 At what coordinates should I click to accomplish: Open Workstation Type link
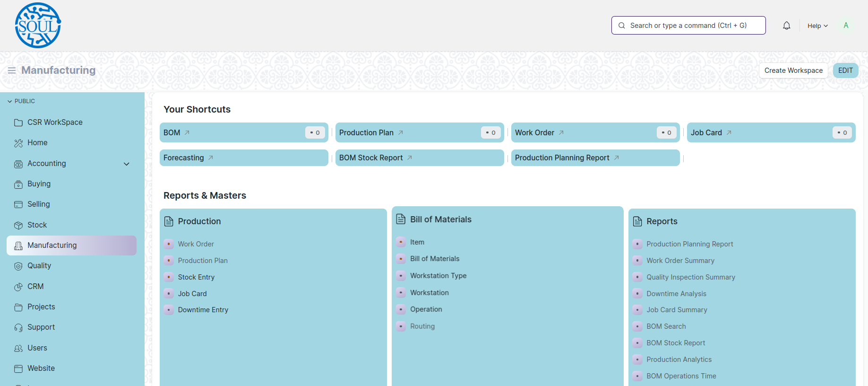click(x=438, y=276)
